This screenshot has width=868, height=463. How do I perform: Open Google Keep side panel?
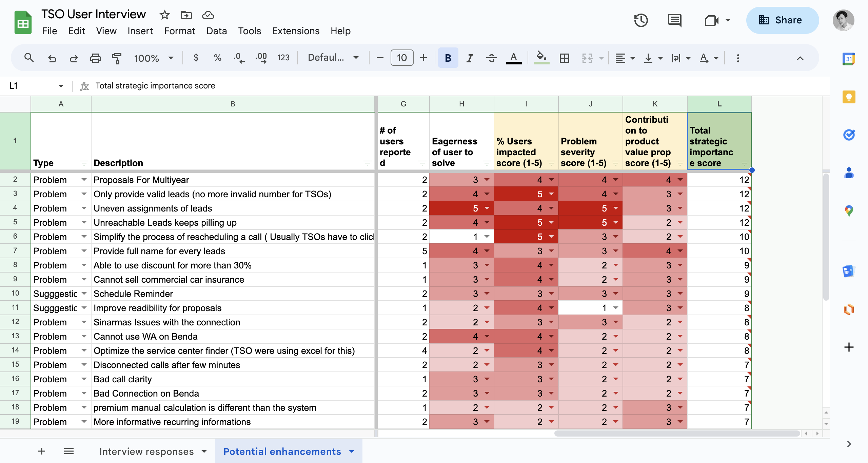coord(849,97)
